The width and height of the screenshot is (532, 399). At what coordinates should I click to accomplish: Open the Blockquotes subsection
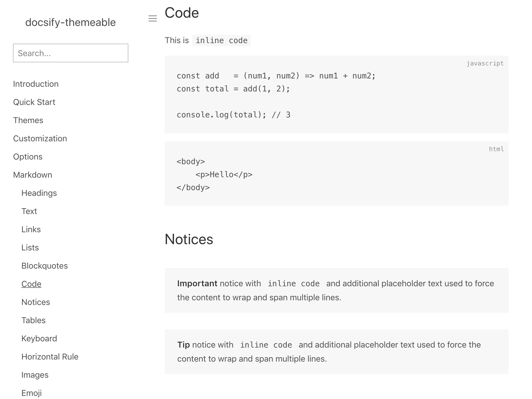pyautogui.click(x=44, y=265)
